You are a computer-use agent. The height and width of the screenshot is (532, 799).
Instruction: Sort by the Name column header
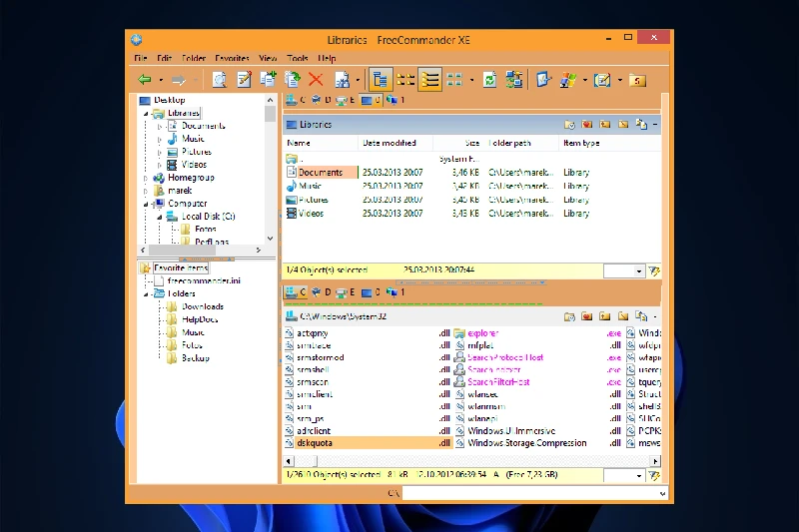click(x=320, y=143)
